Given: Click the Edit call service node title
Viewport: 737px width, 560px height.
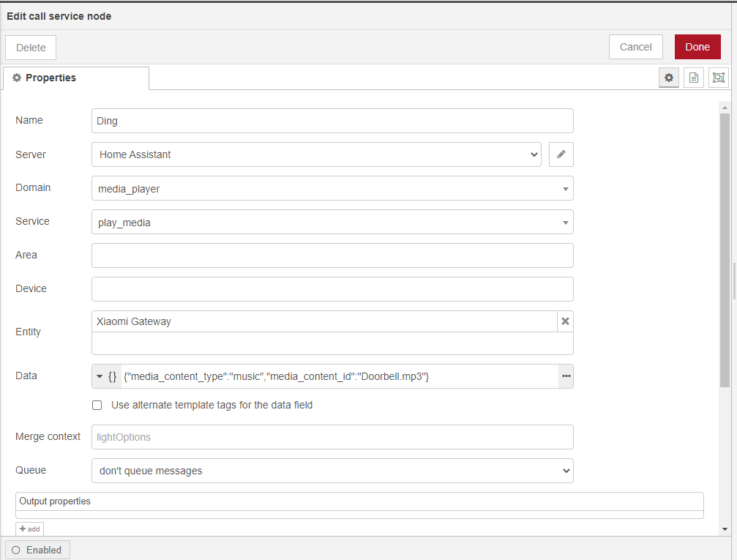Looking at the screenshot, I should tap(59, 16).
